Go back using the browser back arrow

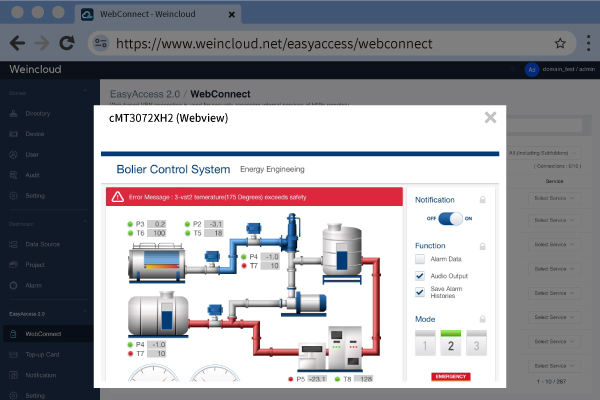[17, 43]
